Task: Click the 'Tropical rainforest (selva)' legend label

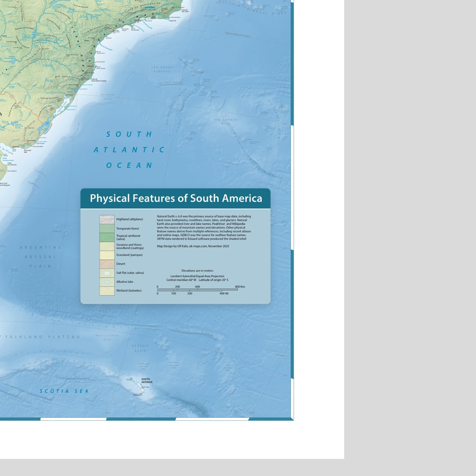Action: (128, 238)
